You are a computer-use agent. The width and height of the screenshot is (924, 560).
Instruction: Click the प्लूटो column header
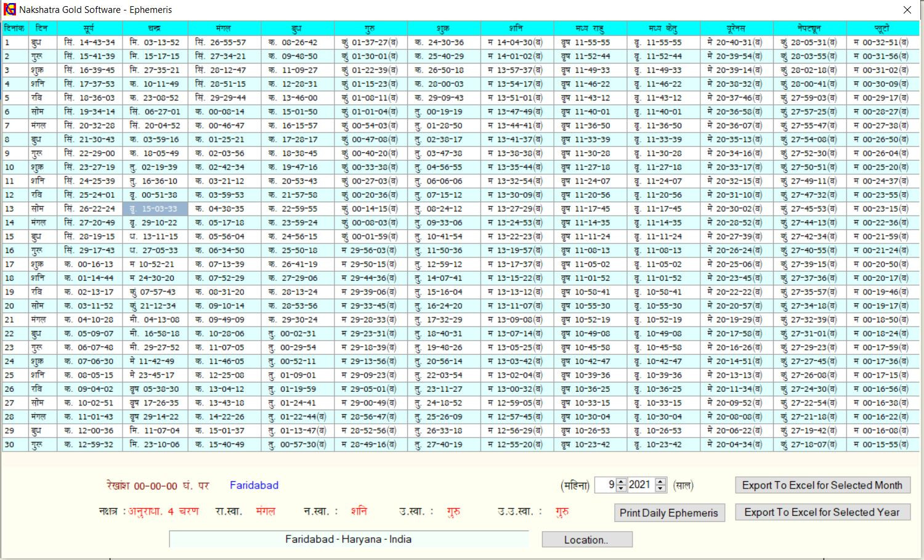881,28
